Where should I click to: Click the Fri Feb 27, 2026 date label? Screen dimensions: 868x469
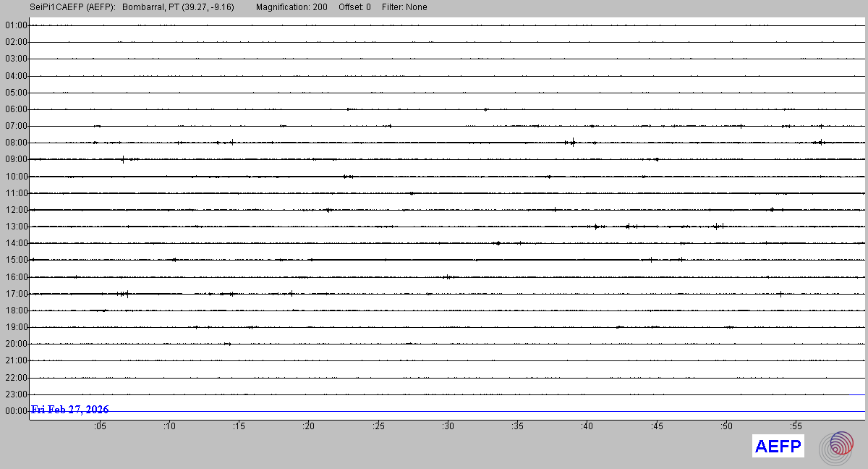coord(70,410)
